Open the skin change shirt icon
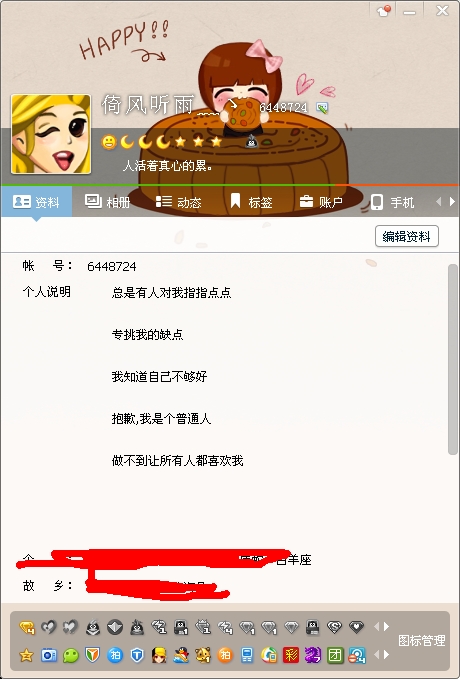The height and width of the screenshot is (679, 460). [x=383, y=11]
